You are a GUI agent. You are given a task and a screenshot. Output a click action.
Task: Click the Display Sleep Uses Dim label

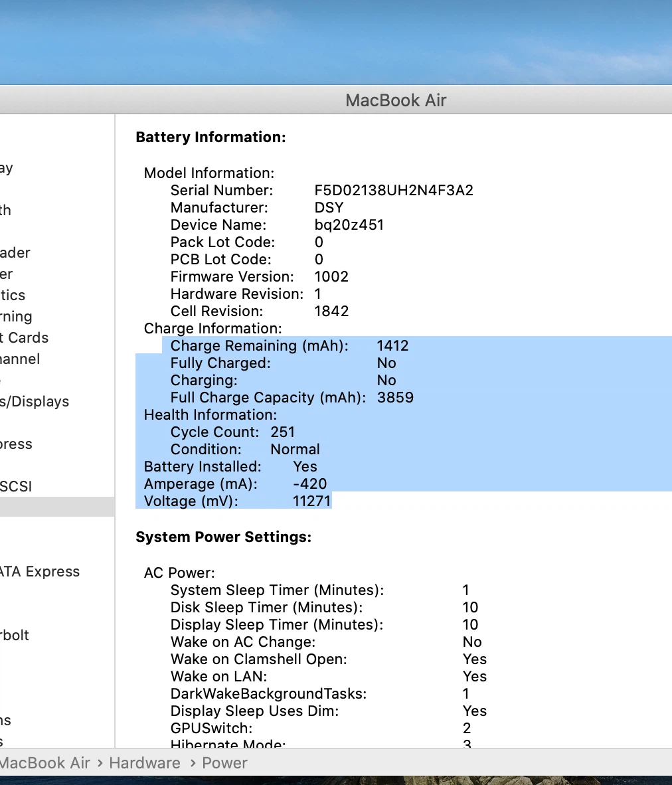[x=255, y=711]
